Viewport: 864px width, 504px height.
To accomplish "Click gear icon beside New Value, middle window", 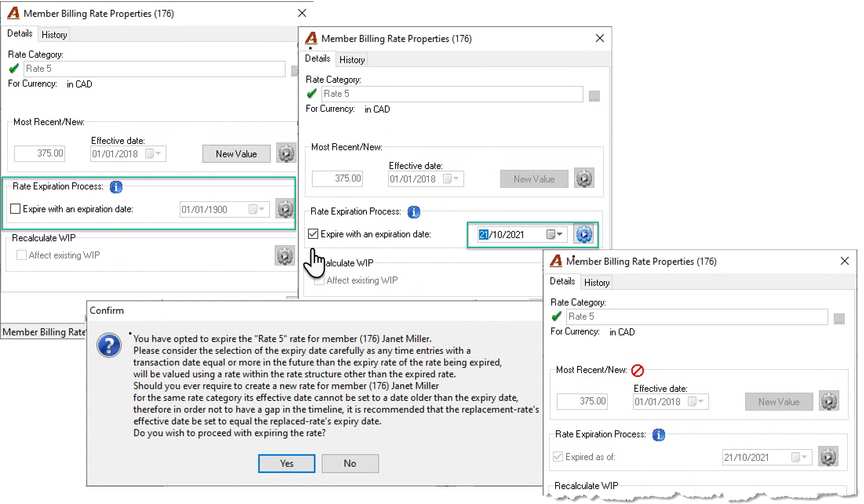I will point(584,178).
